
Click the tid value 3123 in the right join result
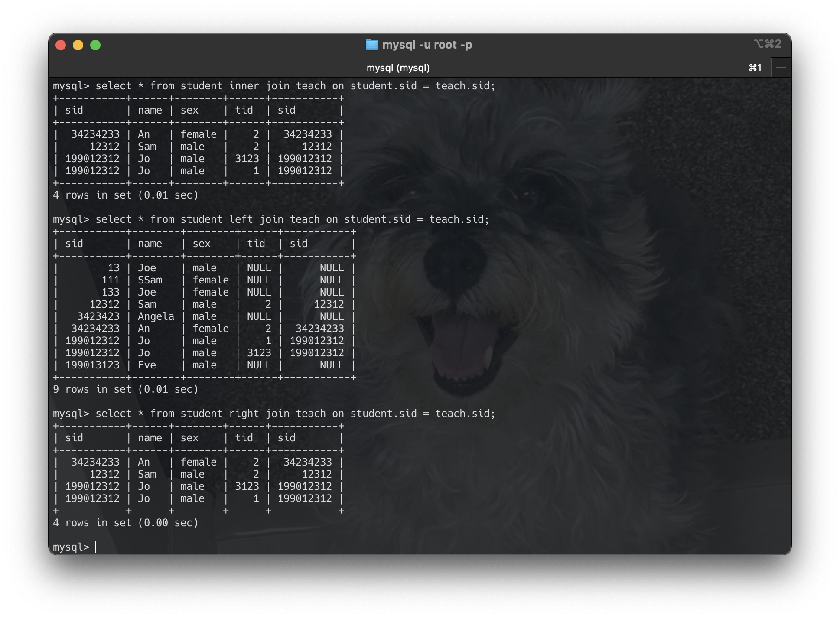pyautogui.click(x=247, y=486)
